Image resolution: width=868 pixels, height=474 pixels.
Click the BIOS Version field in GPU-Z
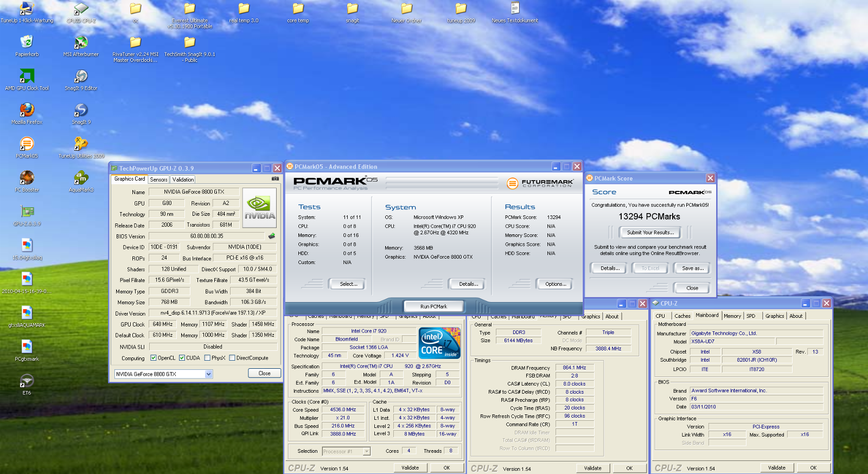[x=207, y=236]
